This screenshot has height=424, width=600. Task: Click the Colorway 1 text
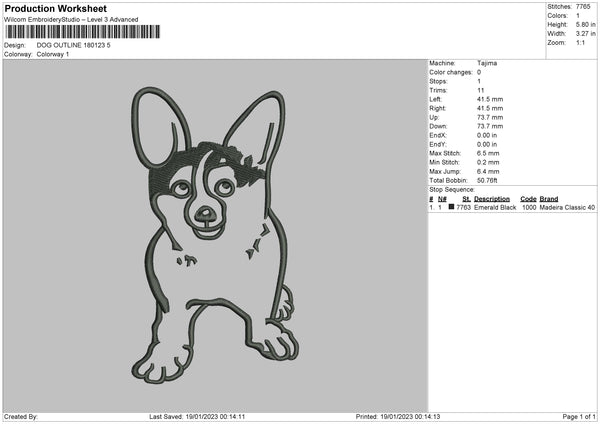click(x=53, y=54)
